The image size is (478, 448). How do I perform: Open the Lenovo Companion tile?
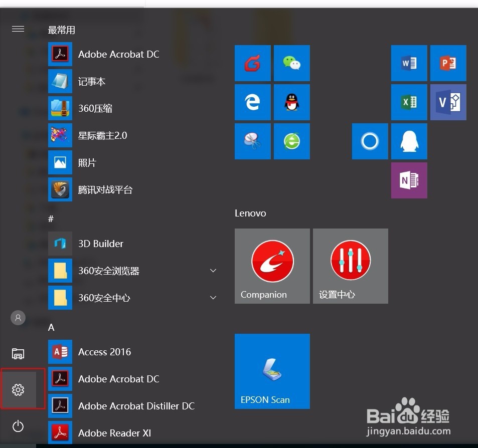click(x=272, y=266)
